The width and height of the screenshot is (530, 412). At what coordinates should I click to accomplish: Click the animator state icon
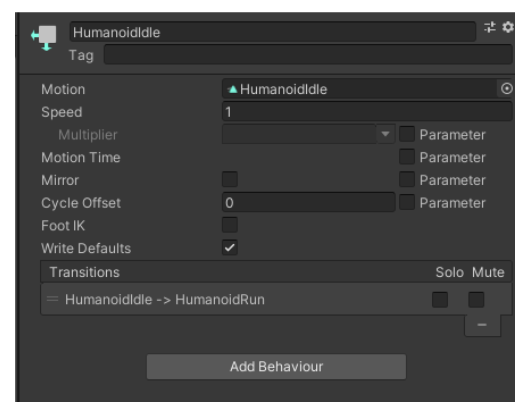[x=44, y=38]
